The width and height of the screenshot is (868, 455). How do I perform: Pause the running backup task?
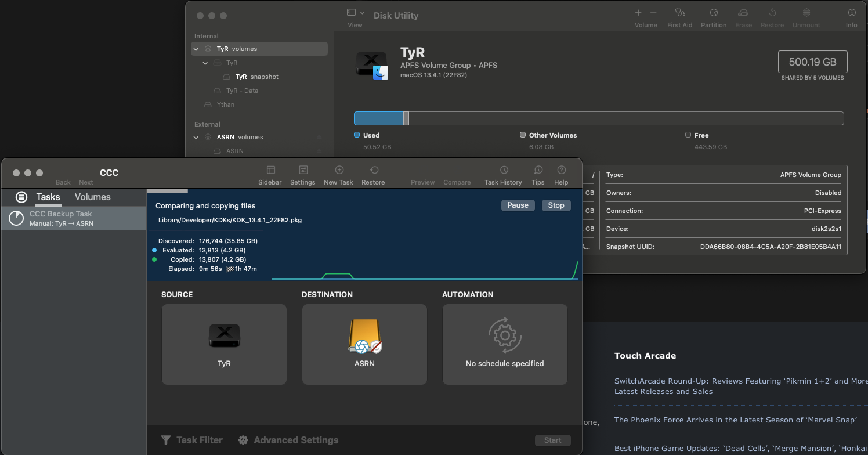518,205
